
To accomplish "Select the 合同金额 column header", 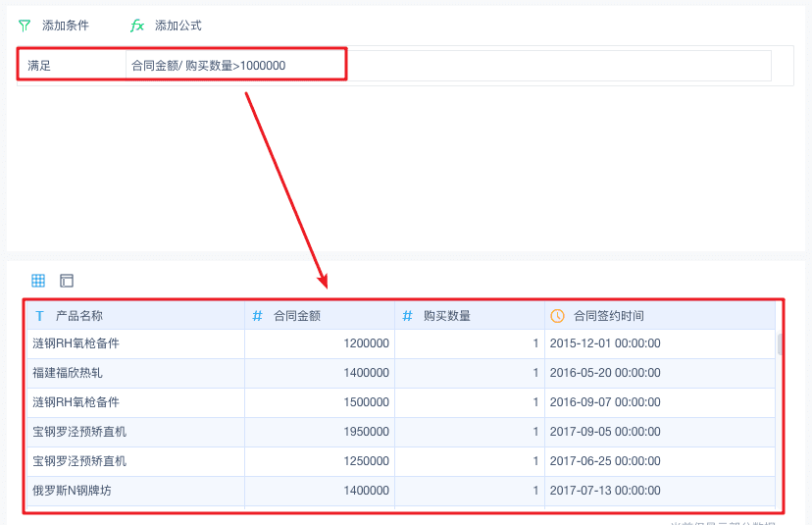I will tap(320, 316).
